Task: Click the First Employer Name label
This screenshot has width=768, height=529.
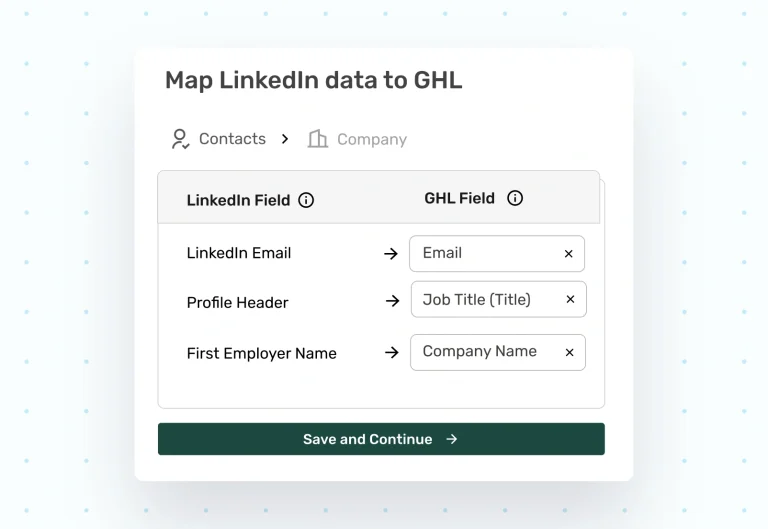Action: pyautogui.click(x=261, y=353)
